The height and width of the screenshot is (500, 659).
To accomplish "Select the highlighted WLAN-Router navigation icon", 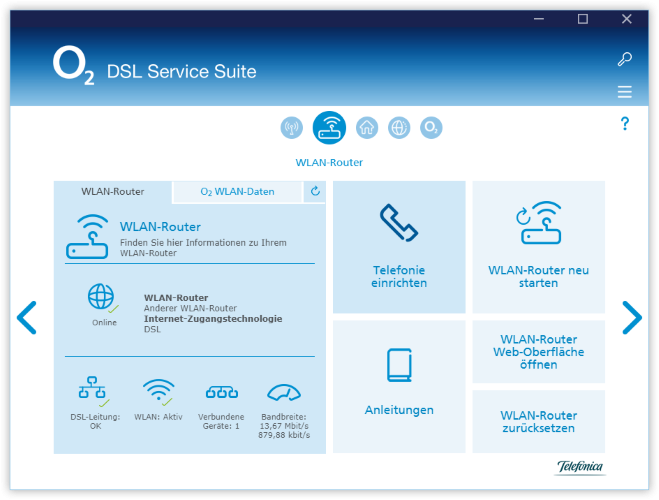I will (330, 127).
